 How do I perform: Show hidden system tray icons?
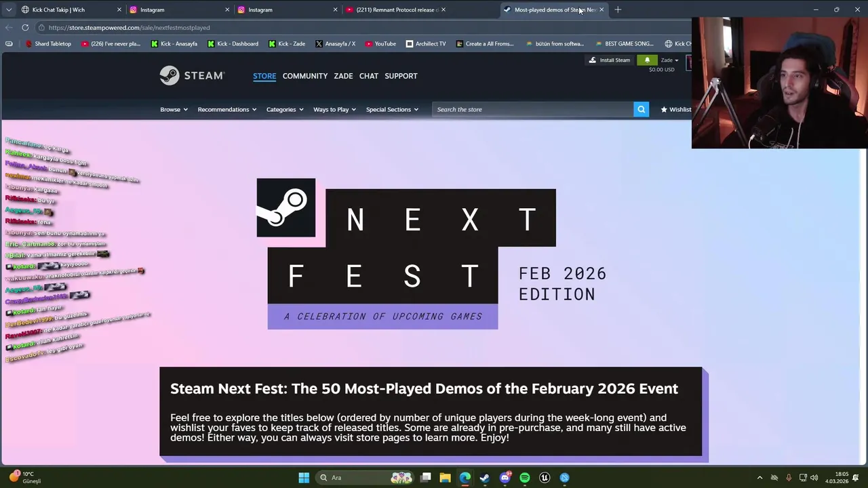[x=759, y=478]
